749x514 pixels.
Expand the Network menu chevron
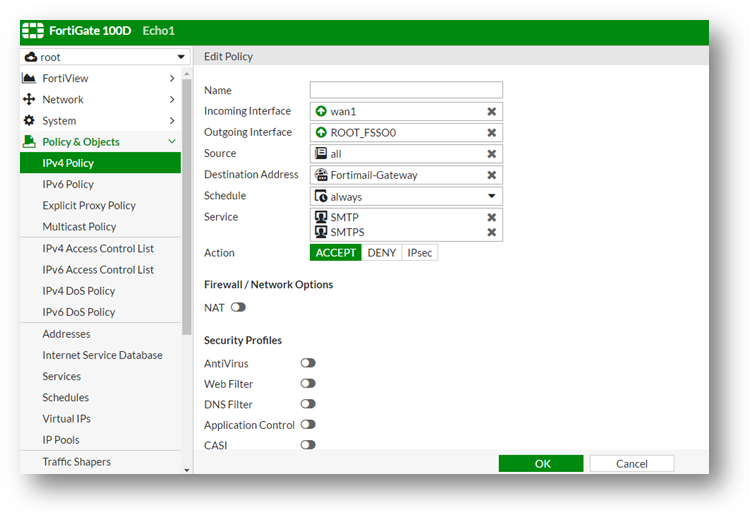(x=172, y=99)
